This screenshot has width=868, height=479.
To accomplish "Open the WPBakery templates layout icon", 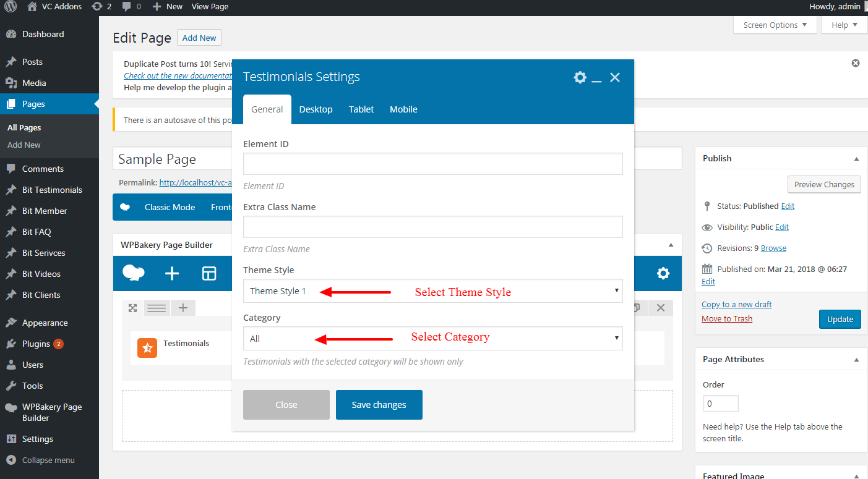I will pos(209,274).
